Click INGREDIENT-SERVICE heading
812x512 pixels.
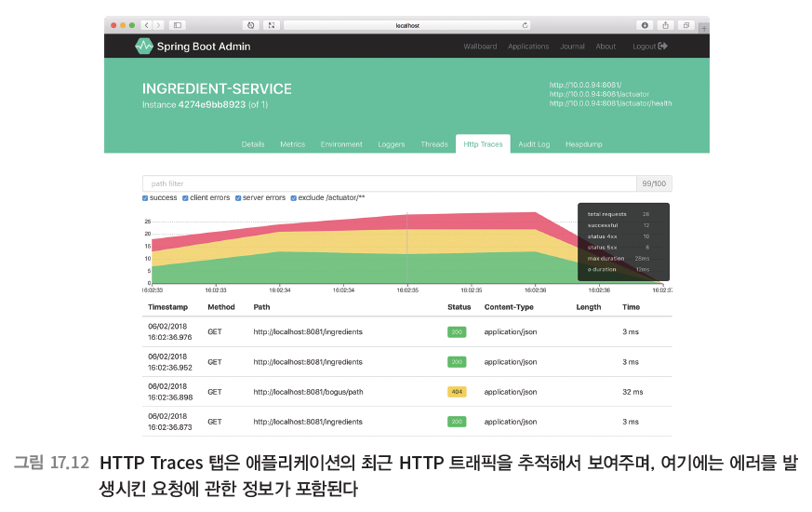217,88
